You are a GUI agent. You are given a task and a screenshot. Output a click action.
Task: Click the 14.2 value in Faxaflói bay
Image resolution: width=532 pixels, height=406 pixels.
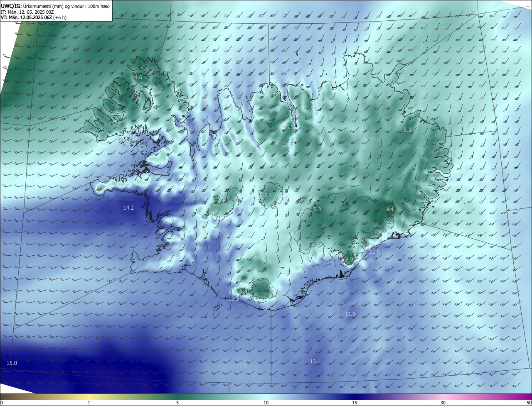(x=129, y=208)
